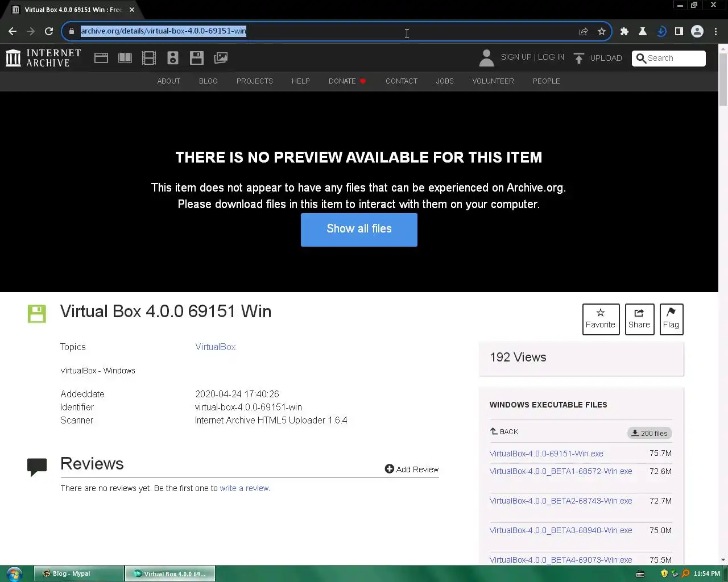The width and height of the screenshot is (728, 582).
Task: Download VirtualBox-4.0.0_BETA2-68743-Win.exe
Action: (x=561, y=501)
